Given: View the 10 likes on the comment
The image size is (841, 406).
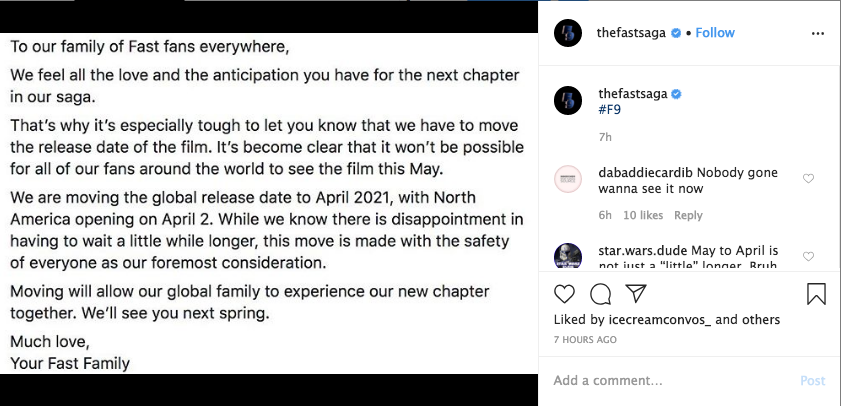Looking at the screenshot, I should point(643,215).
